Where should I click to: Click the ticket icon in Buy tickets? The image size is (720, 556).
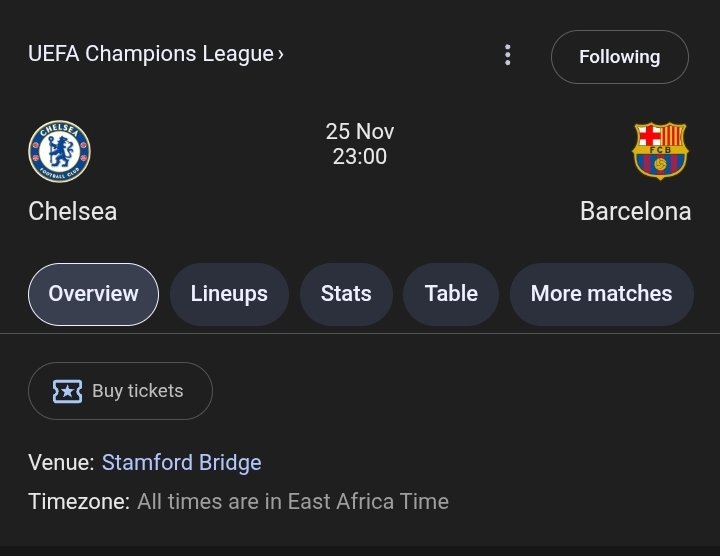point(67,391)
